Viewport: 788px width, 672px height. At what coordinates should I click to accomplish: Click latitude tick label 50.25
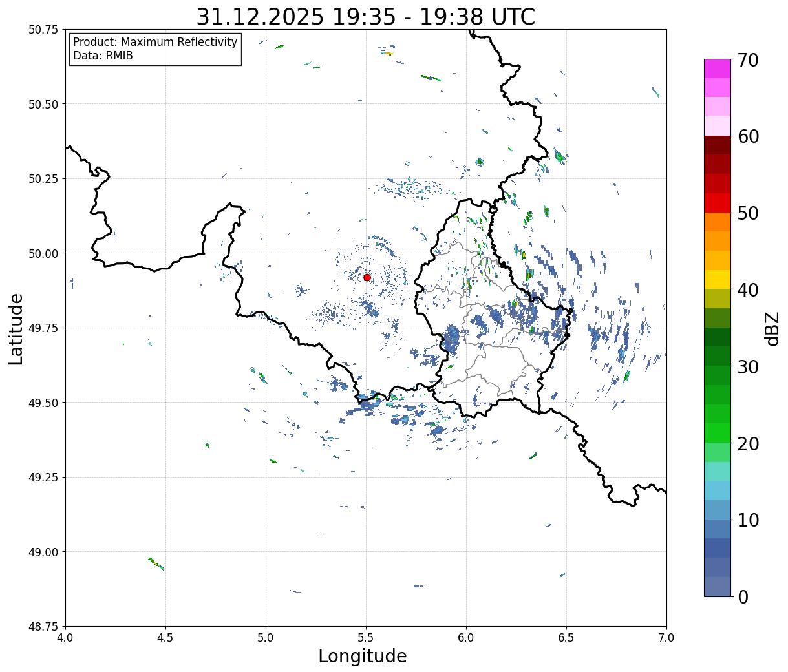coord(43,179)
